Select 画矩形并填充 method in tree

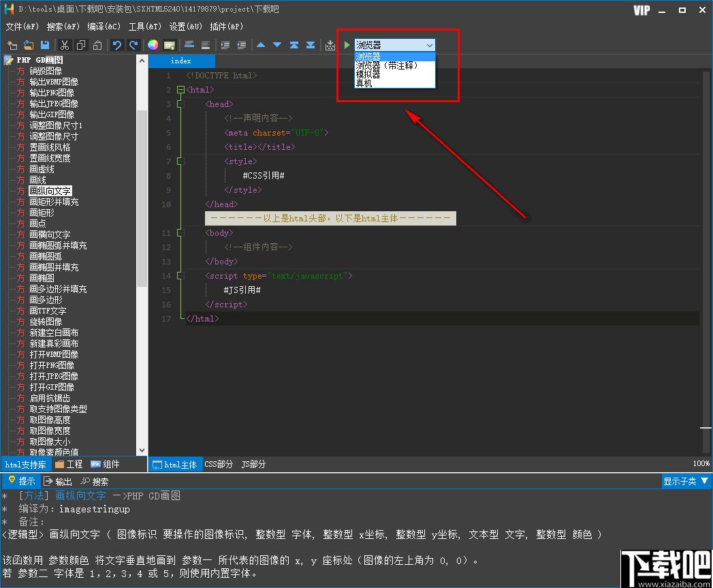click(x=54, y=202)
